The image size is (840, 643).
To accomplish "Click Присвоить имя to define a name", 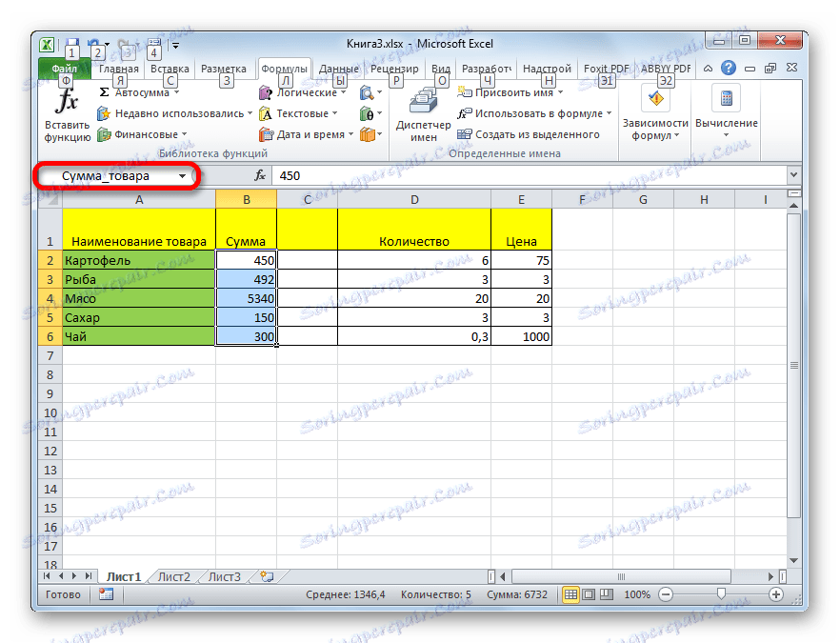I will (x=513, y=92).
